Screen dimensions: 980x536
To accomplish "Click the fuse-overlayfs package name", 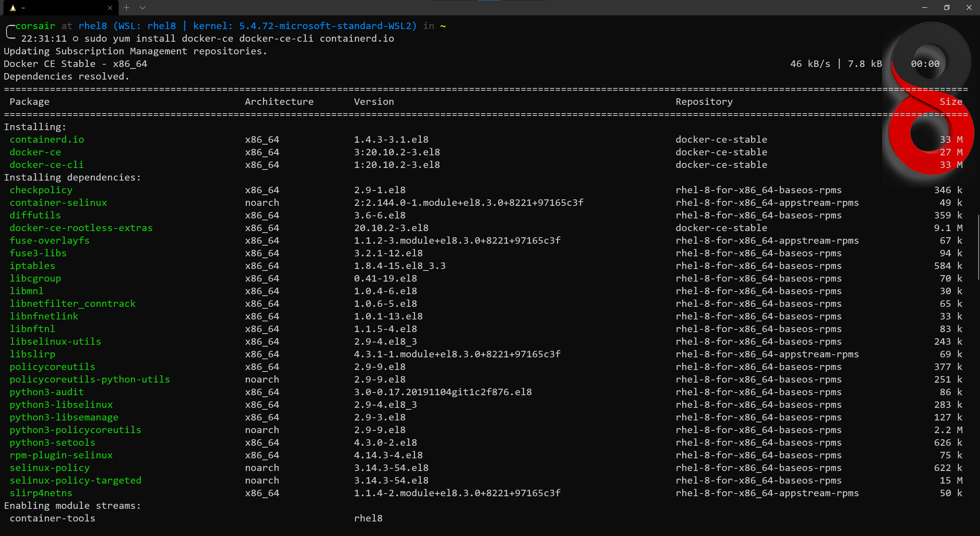I will (49, 240).
